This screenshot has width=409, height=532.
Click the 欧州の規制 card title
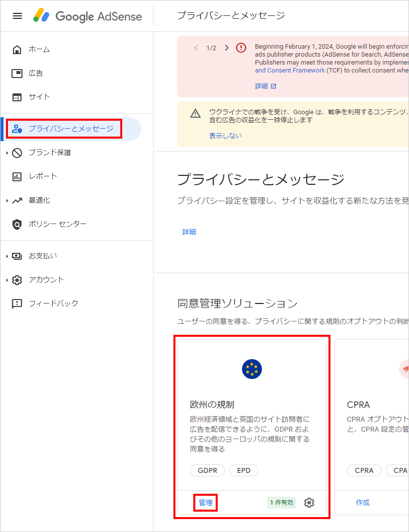click(212, 405)
